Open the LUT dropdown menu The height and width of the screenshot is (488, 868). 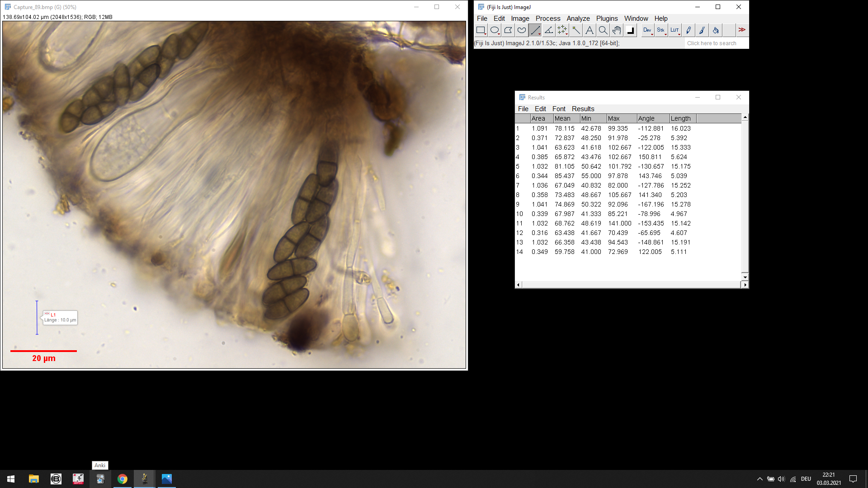[x=675, y=30]
